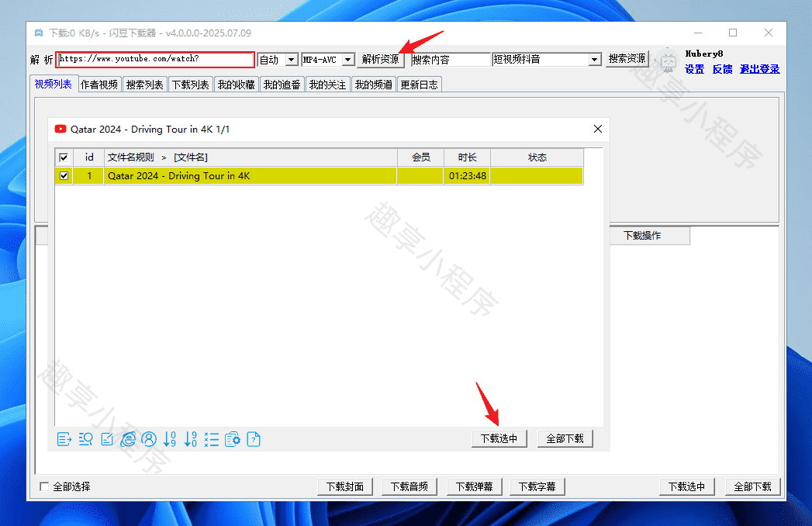Close the Qatar 2024 parse dialog

(598, 129)
